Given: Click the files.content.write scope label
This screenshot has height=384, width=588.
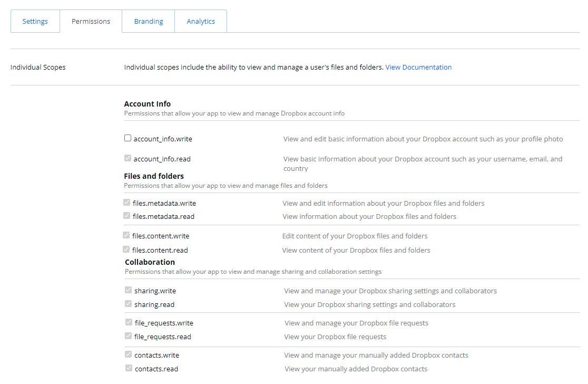Looking at the screenshot, I should tap(161, 236).
